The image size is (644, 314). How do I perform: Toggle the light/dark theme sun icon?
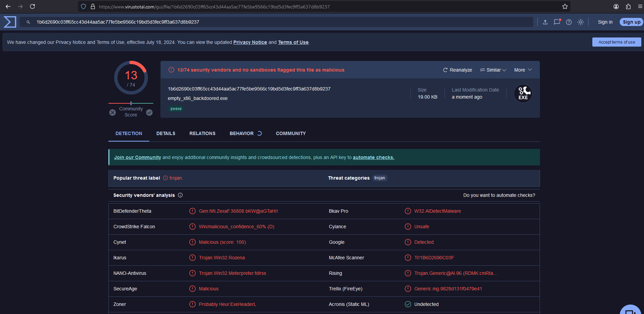click(x=581, y=22)
